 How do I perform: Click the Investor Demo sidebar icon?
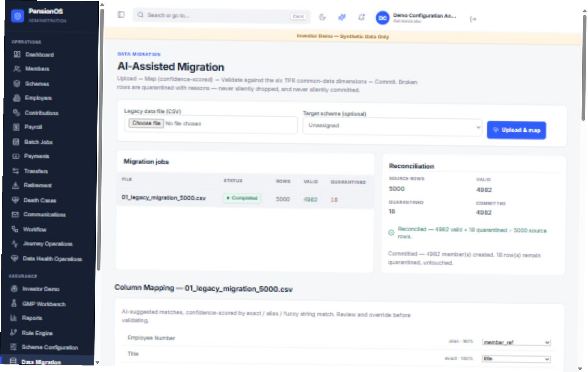[x=14, y=289]
